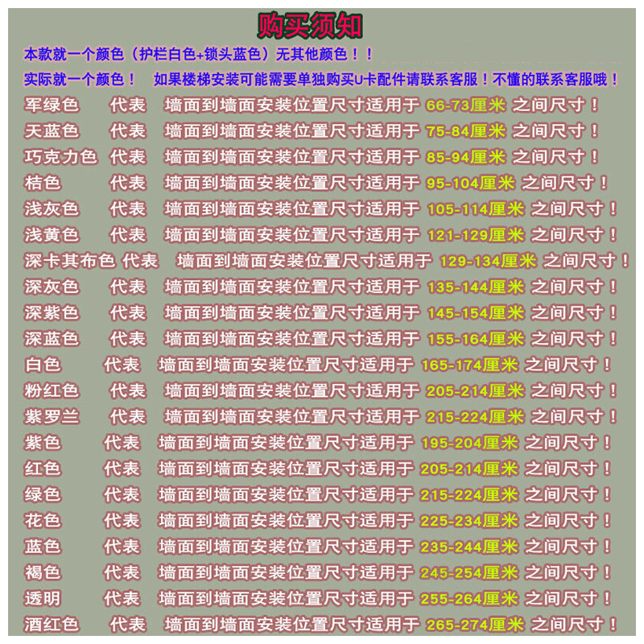The image size is (644, 644).
Task: Click the red title 购买须知
Action: pos(310,26)
